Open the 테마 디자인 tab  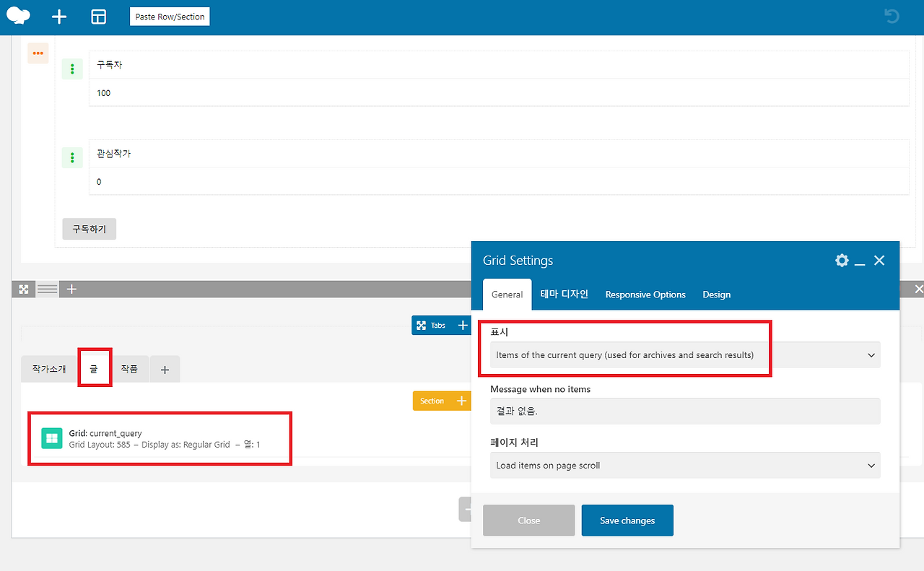(x=565, y=295)
